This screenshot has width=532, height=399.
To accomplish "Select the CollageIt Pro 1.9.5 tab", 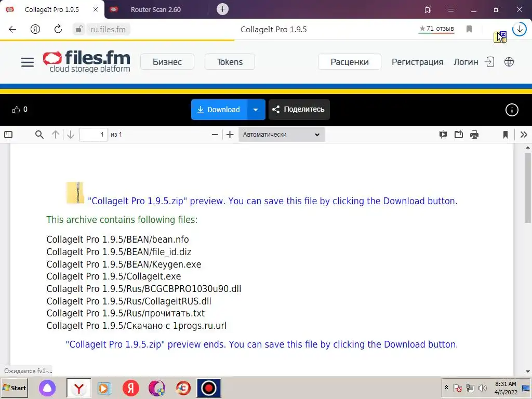I will [x=51, y=9].
